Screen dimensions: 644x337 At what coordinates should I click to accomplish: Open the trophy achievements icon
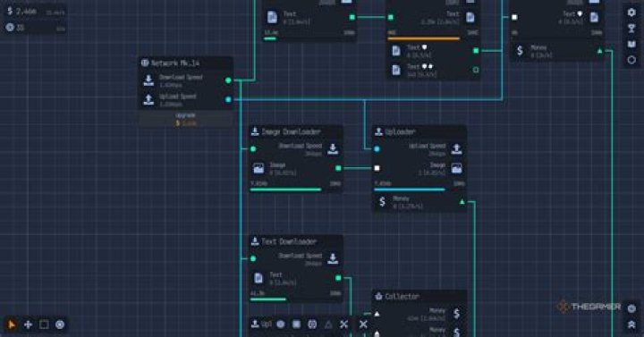pyautogui.click(x=631, y=28)
